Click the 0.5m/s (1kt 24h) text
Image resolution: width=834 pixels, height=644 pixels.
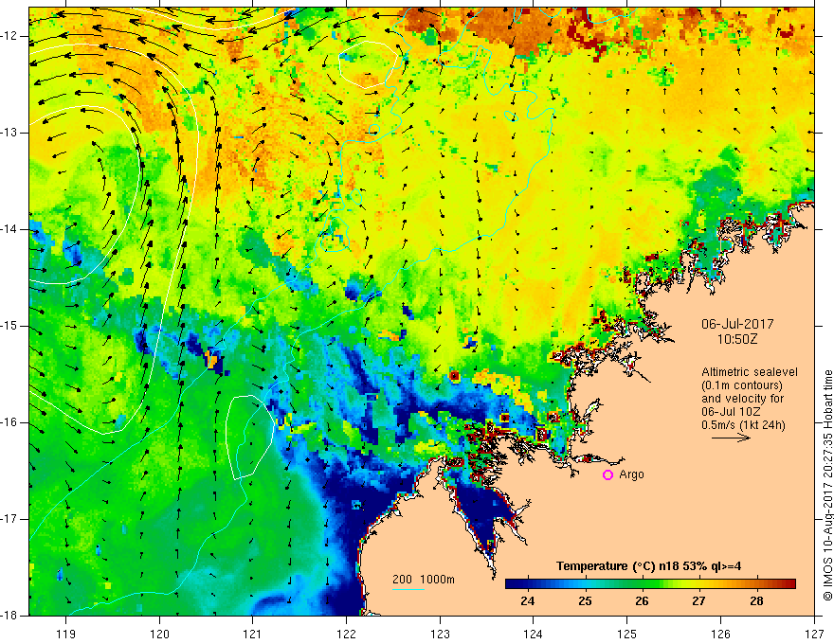pyautogui.click(x=744, y=424)
